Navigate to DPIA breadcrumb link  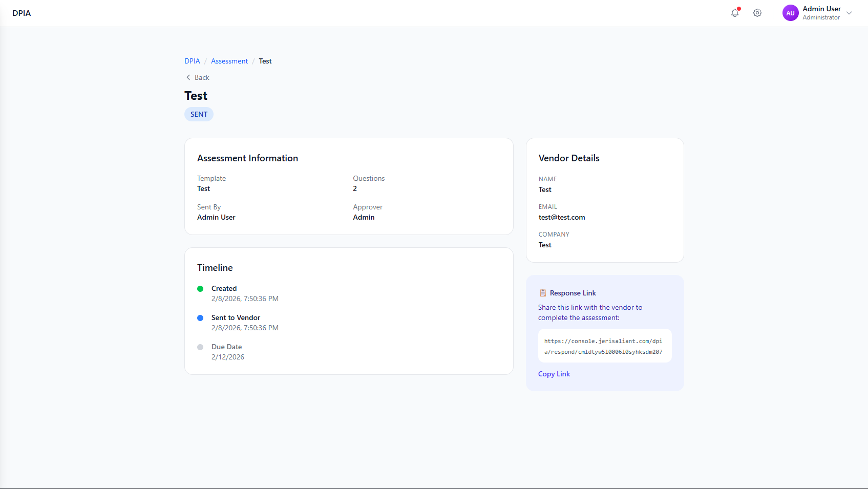(x=192, y=61)
